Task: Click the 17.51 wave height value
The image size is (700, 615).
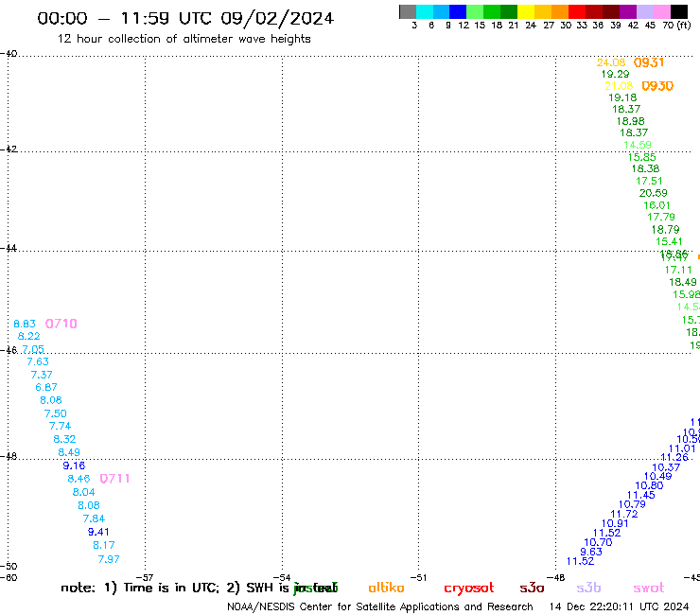Action: click(649, 181)
